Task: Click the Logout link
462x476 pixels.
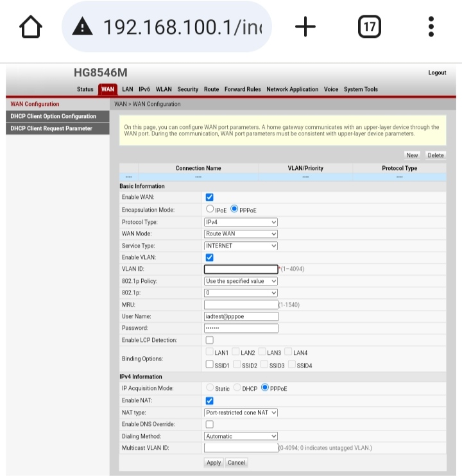Action: [437, 73]
